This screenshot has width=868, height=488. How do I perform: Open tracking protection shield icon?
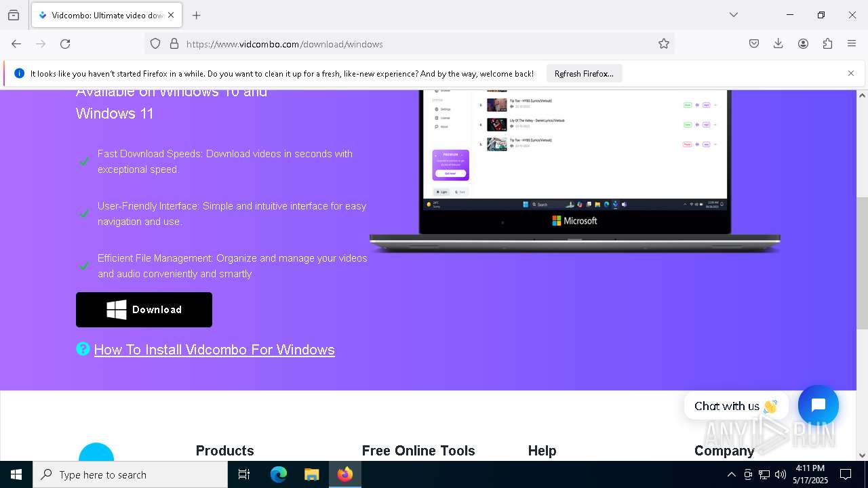tap(155, 44)
